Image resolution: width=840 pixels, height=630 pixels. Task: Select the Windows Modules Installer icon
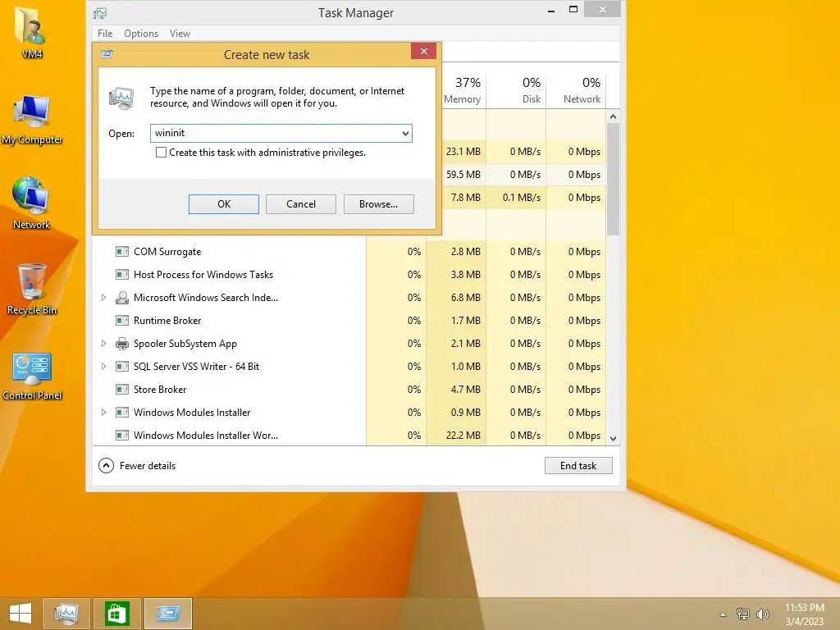coord(122,413)
